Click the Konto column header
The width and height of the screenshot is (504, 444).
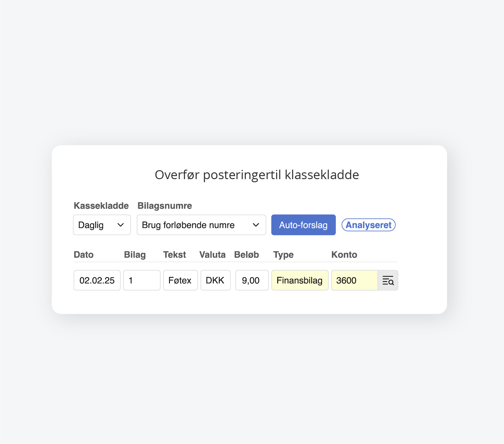[344, 255]
